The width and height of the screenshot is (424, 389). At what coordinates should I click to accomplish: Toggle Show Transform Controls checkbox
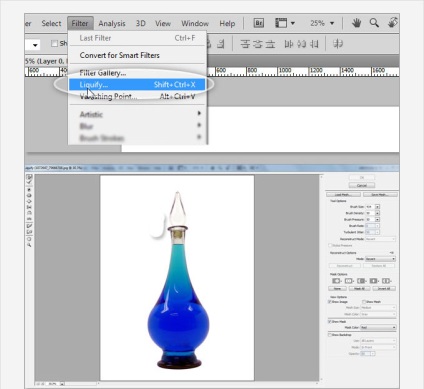[54, 43]
